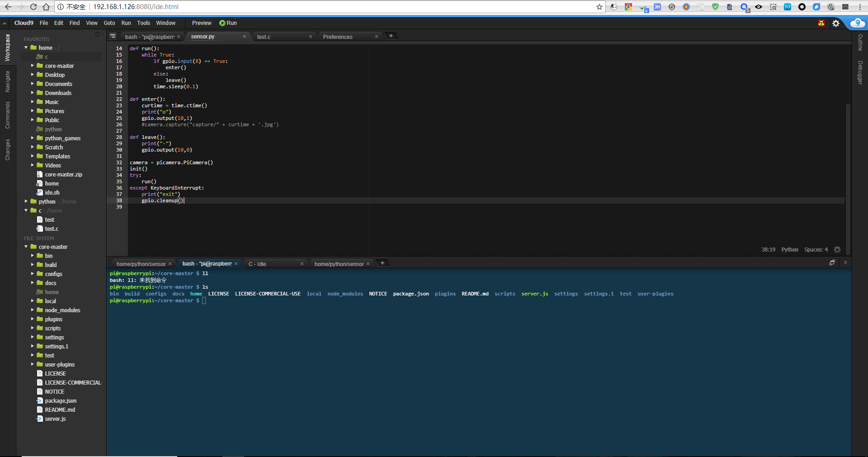Image resolution: width=868 pixels, height=457 pixels.
Task: Add new terminal tab with plus
Action: pos(382,263)
